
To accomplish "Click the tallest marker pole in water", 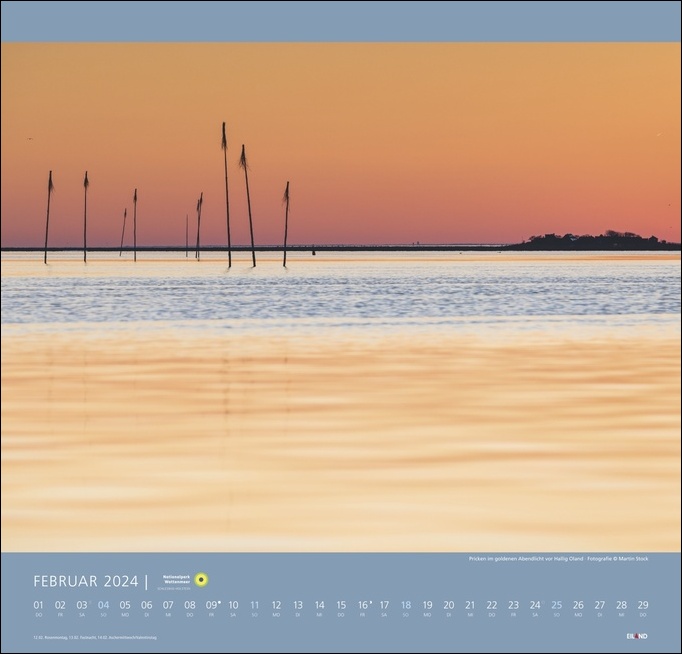I will [x=226, y=195].
